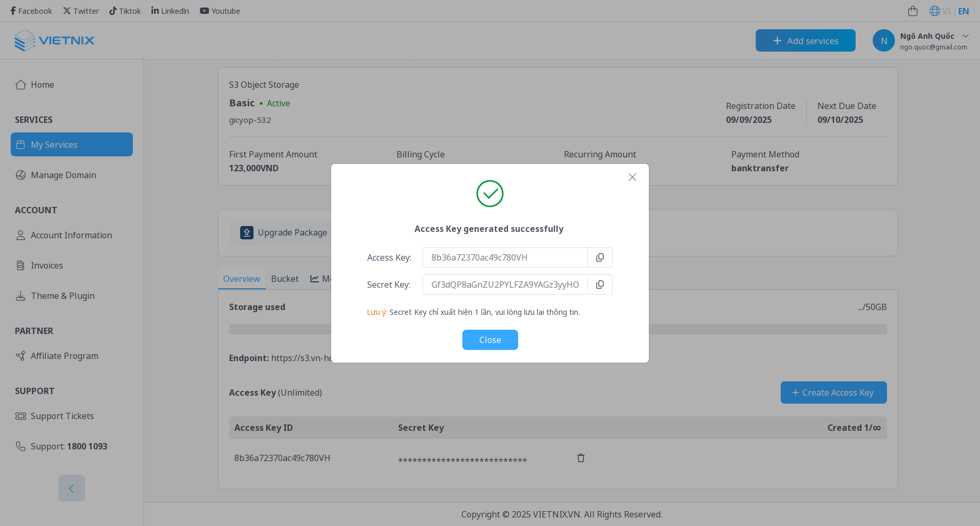This screenshot has width=980, height=526.
Task: Click the Storage used progress bar
Action: (557, 329)
